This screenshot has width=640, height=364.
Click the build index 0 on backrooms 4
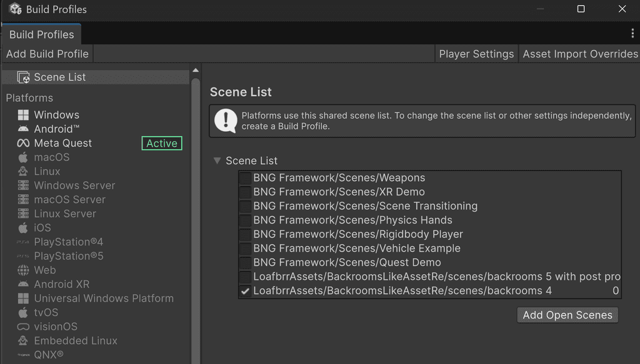click(616, 290)
